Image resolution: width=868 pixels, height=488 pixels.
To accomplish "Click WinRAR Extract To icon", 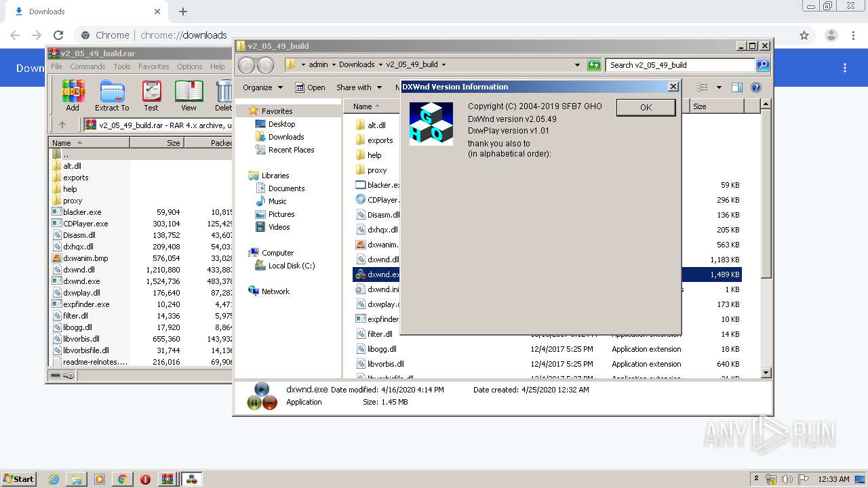I will click(112, 96).
